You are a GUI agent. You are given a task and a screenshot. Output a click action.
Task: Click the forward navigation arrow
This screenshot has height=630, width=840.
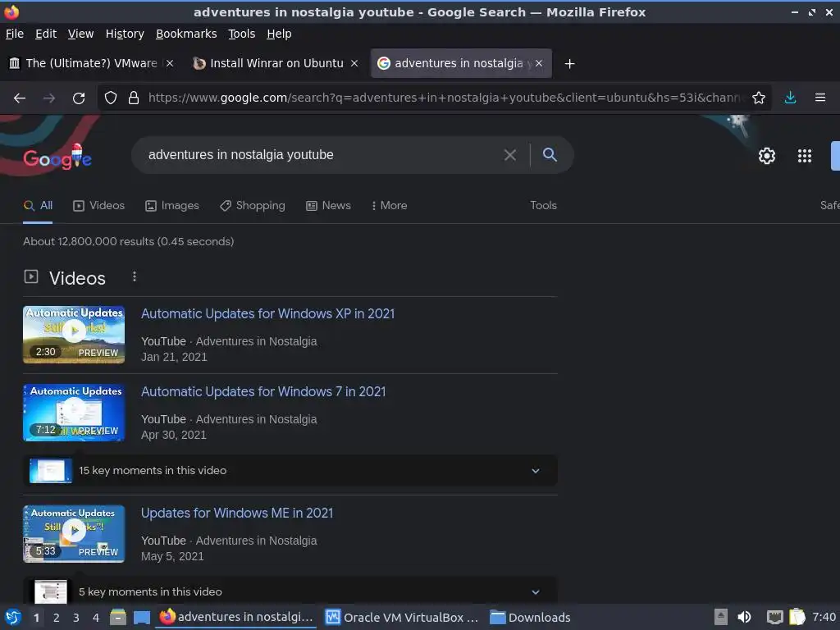(x=49, y=98)
